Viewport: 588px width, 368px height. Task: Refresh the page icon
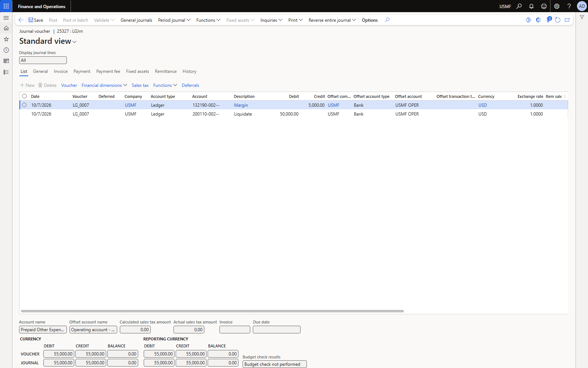click(x=557, y=20)
